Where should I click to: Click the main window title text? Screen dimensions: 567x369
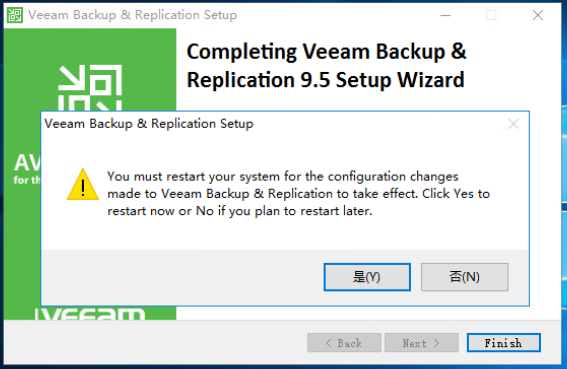click(x=133, y=15)
